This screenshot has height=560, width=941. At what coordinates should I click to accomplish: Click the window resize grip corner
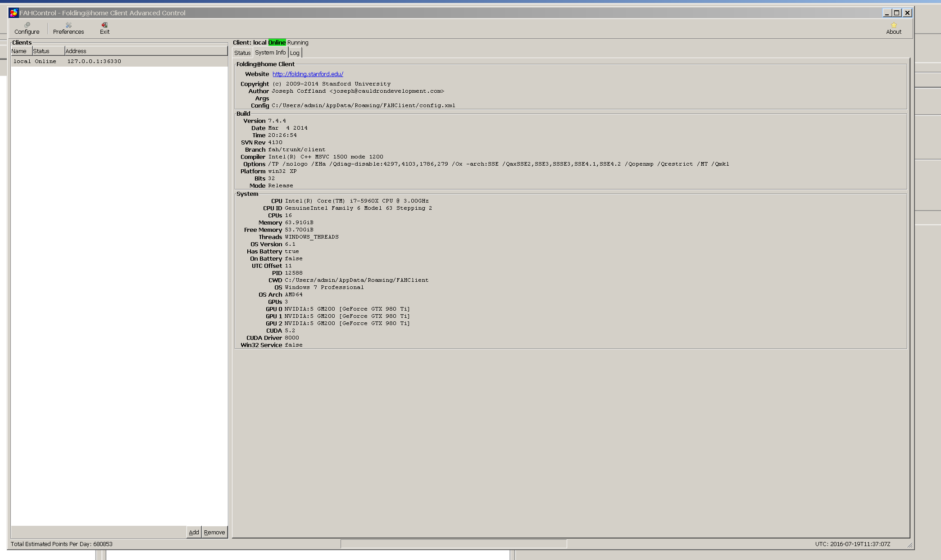pos(910,545)
